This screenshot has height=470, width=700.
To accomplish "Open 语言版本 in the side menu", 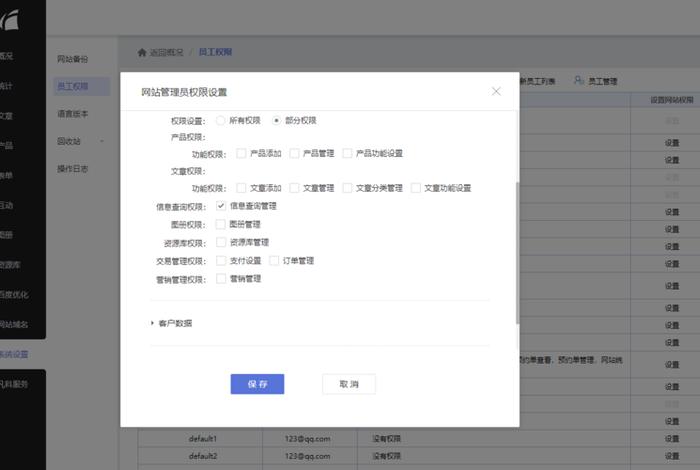I will tap(72, 114).
